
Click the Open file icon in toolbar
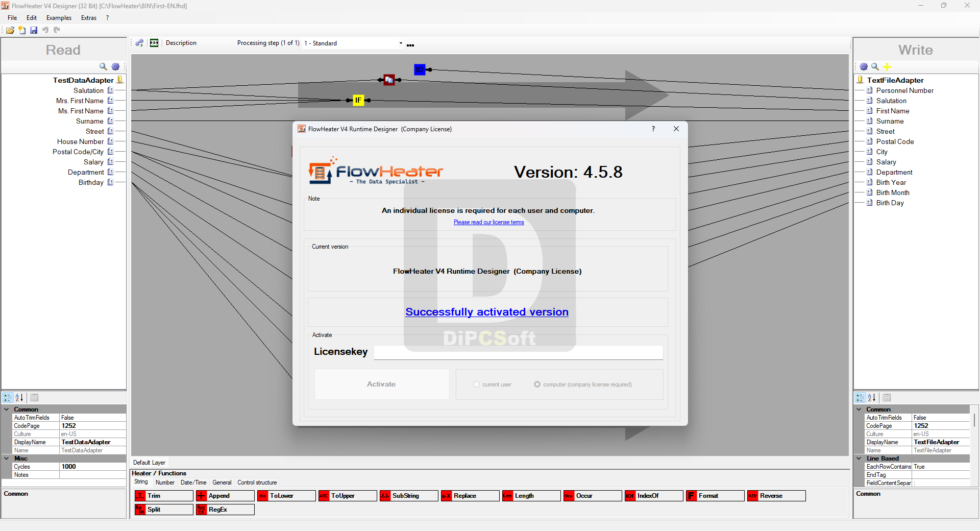pyautogui.click(x=10, y=30)
